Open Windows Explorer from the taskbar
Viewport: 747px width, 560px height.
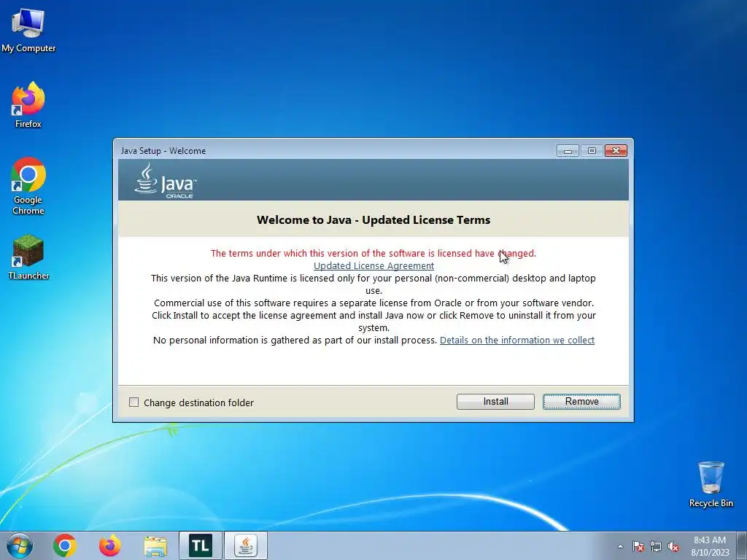(x=155, y=546)
